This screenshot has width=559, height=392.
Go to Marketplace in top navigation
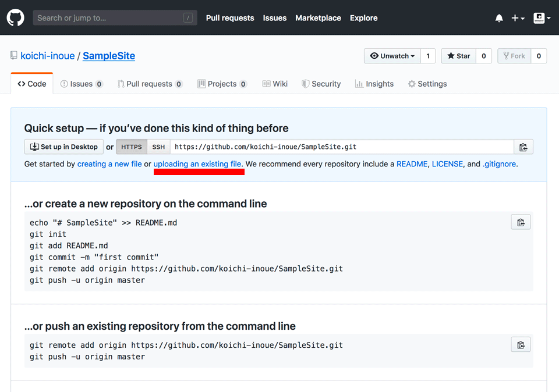pos(318,18)
